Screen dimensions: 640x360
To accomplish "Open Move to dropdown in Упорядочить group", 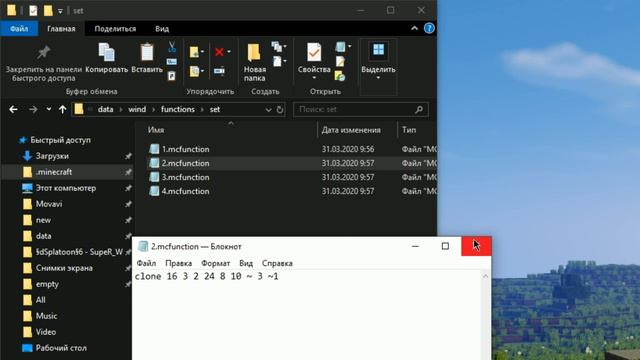I will click(196, 52).
